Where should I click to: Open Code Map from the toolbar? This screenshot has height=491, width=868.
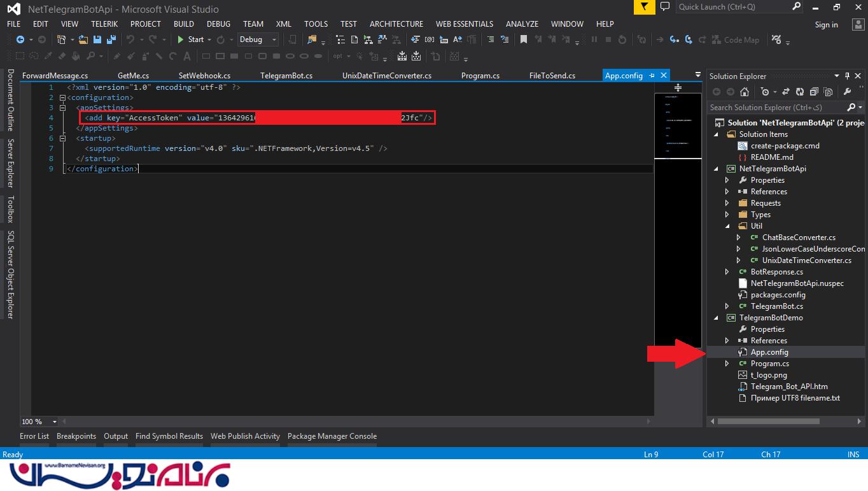tap(736, 39)
